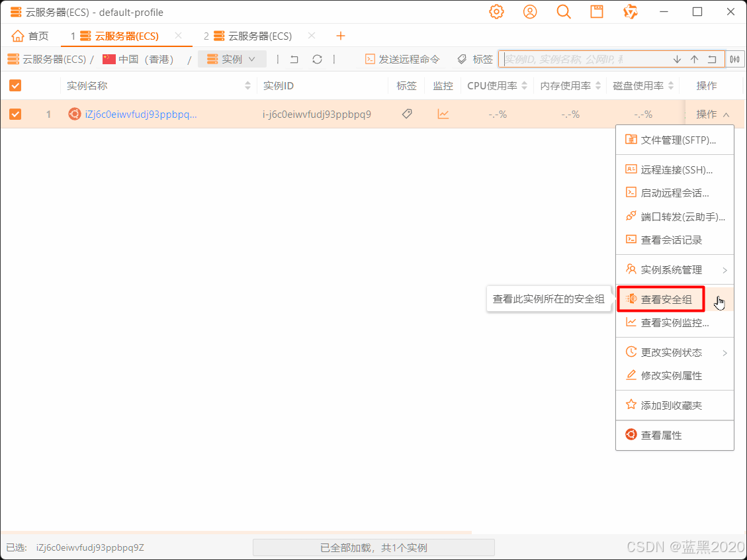Click the up arrow in search box
747x560 pixels.
(694, 60)
